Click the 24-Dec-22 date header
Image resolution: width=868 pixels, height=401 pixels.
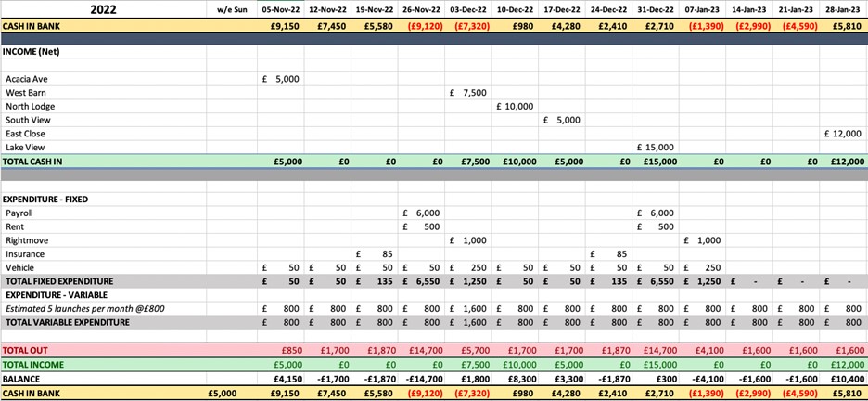point(608,9)
